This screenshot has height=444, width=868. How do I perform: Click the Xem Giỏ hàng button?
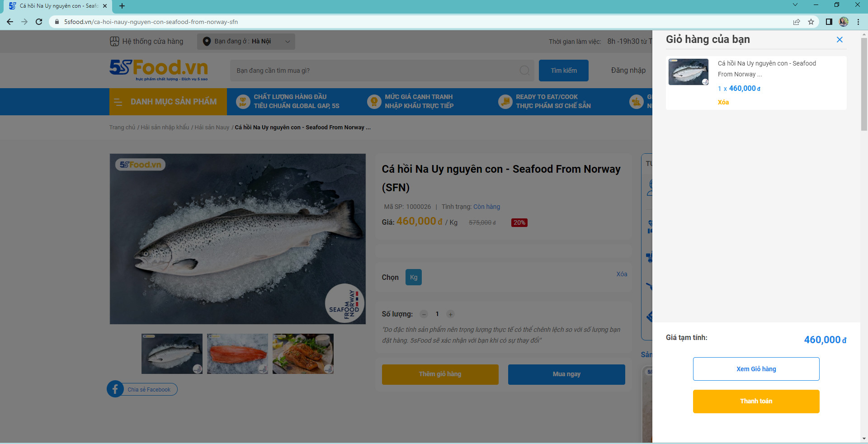756,369
